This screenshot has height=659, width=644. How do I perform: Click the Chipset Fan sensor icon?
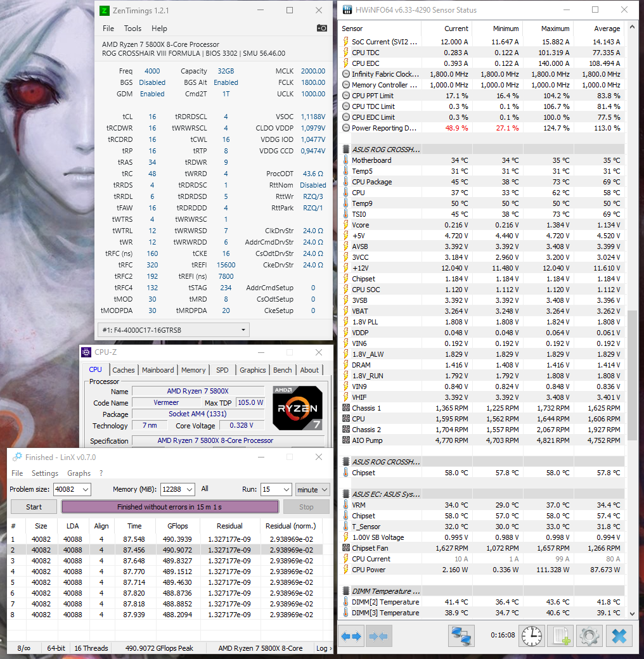click(346, 548)
